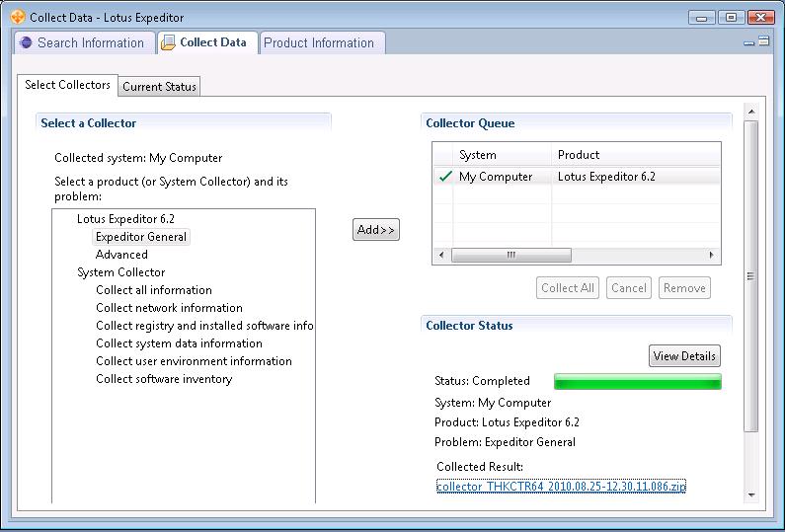Click the Problem: Expeditor General text

click(x=506, y=442)
